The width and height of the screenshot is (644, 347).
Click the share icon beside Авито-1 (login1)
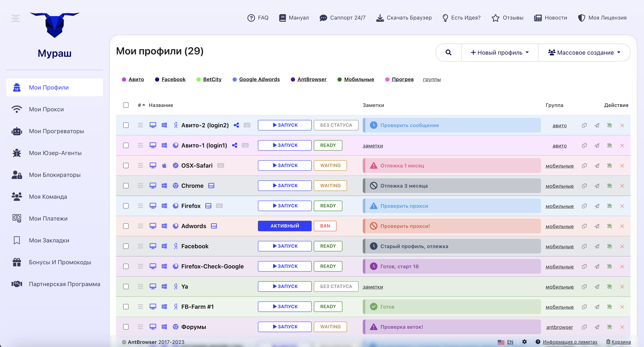pyautogui.click(x=235, y=145)
